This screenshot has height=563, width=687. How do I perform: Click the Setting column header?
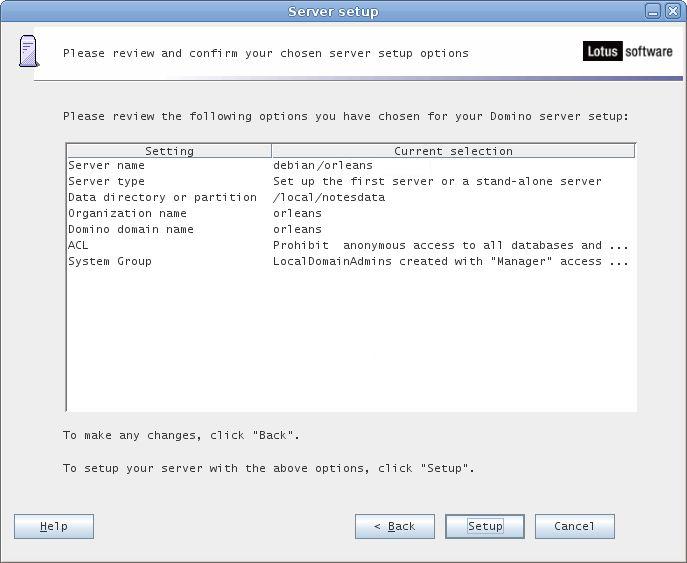click(x=169, y=151)
